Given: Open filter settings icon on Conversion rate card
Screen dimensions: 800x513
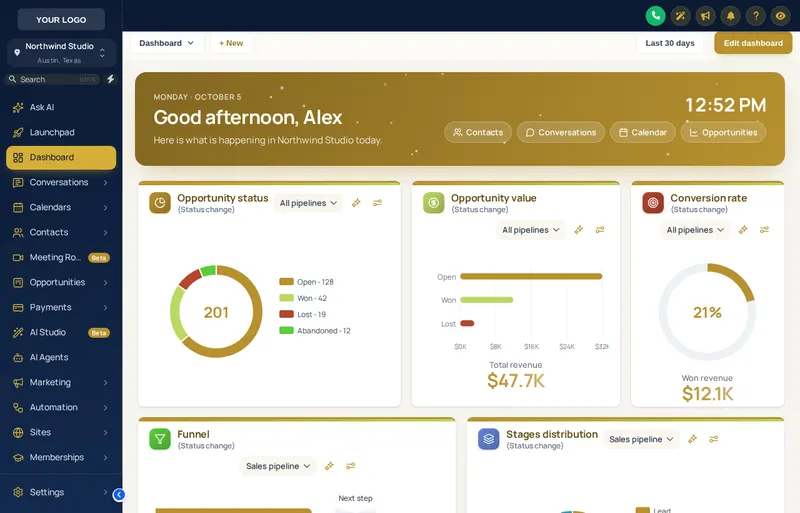Looking at the screenshot, I should (764, 230).
